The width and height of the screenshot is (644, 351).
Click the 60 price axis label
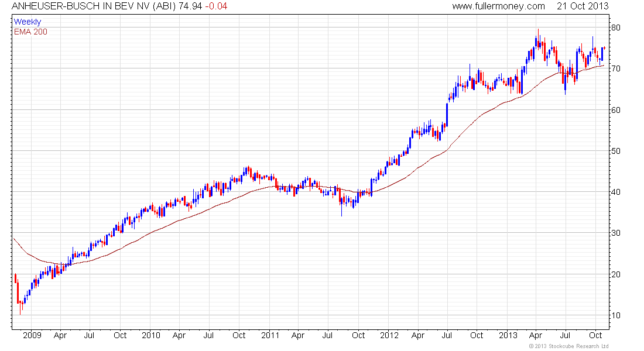pos(615,110)
